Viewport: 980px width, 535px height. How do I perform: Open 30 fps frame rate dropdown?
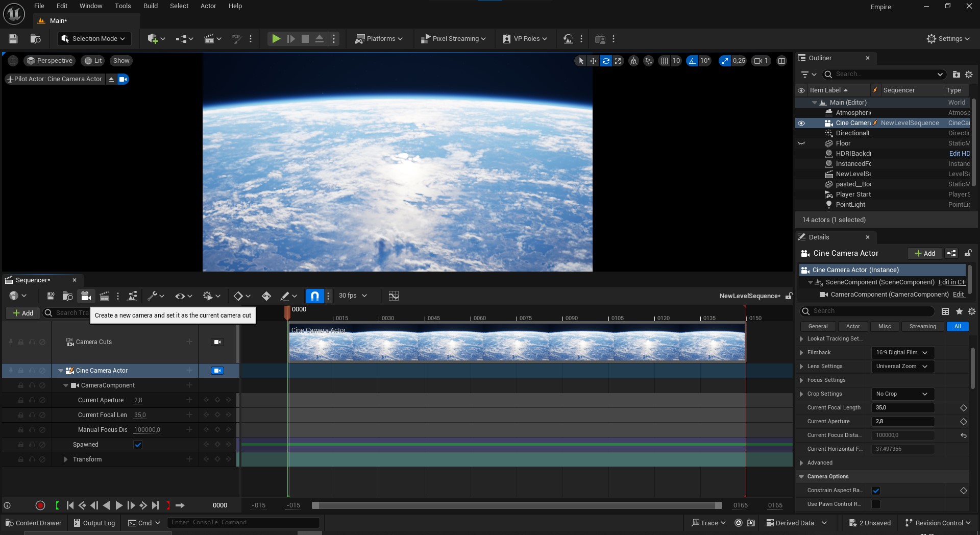pos(353,296)
